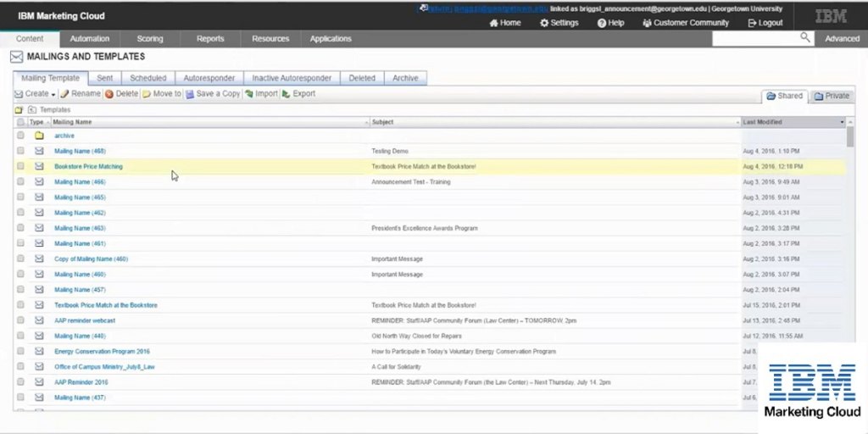The image size is (868, 434).
Task: Open the Settings gear menu
Action: coord(559,23)
